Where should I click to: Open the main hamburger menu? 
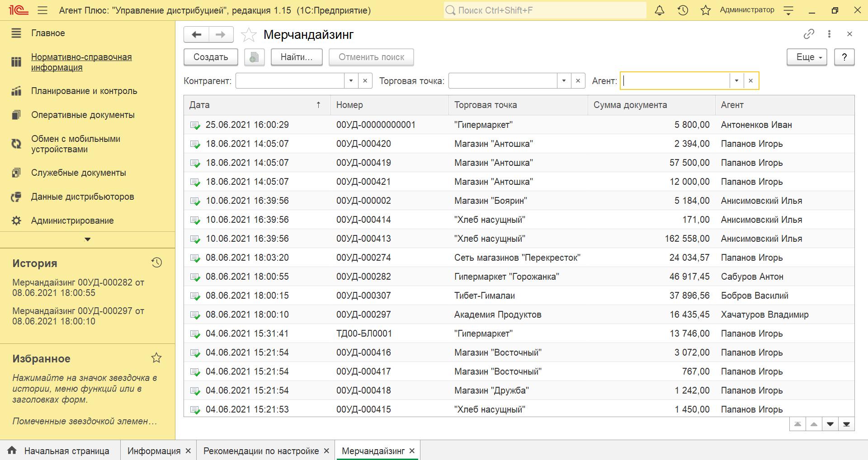pyautogui.click(x=42, y=10)
